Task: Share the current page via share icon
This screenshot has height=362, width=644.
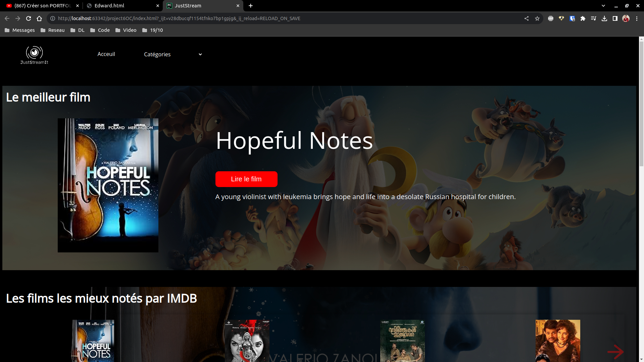Action: coord(527,18)
